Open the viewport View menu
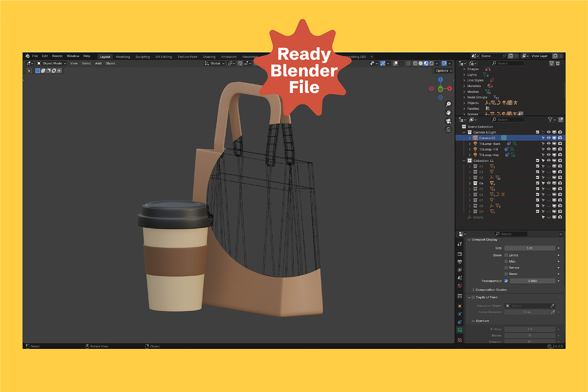Viewport: 588px width, 392px height. click(x=74, y=63)
